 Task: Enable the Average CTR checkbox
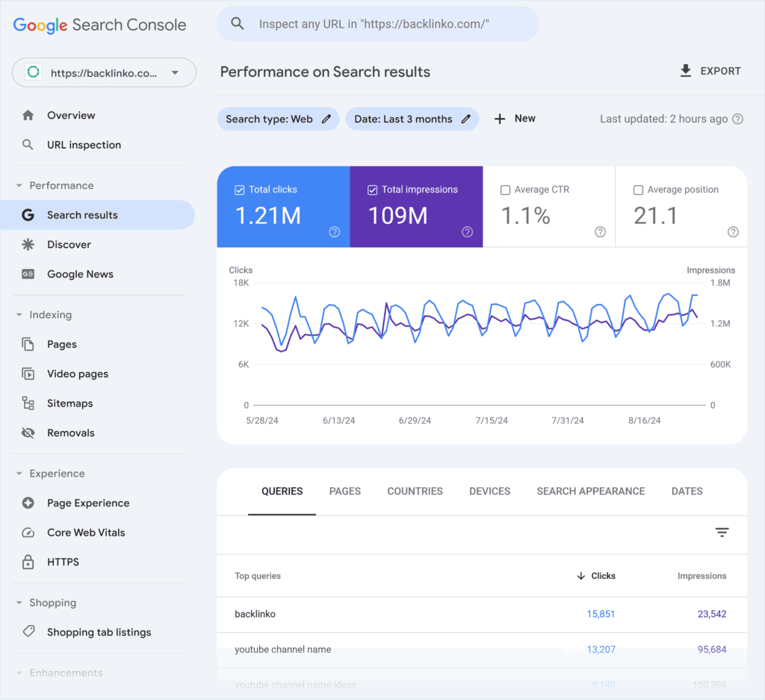505,190
